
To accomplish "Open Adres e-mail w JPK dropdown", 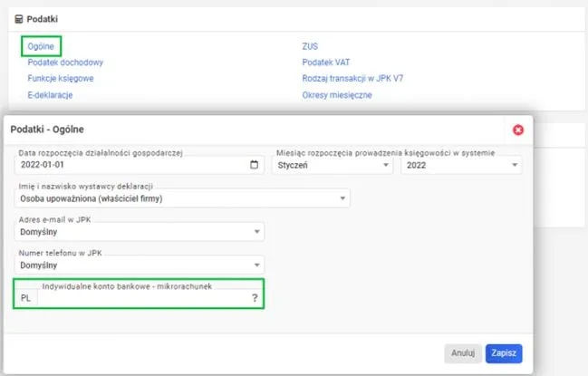I will coord(140,232).
